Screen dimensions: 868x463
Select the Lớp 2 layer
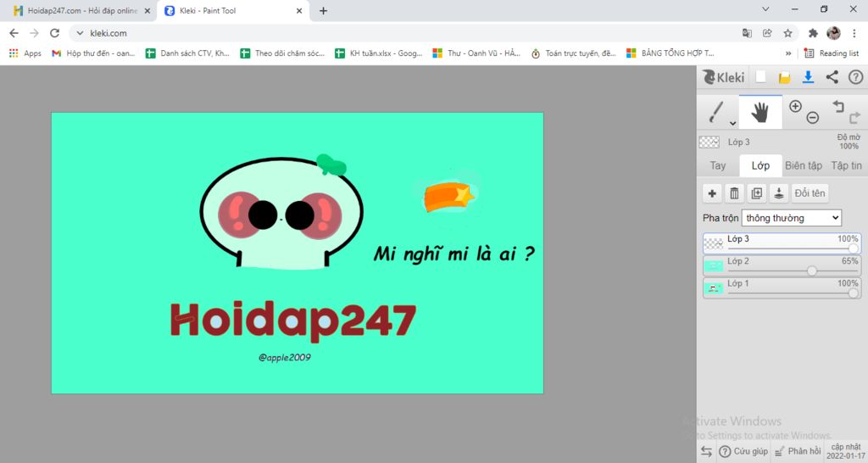tap(782, 265)
